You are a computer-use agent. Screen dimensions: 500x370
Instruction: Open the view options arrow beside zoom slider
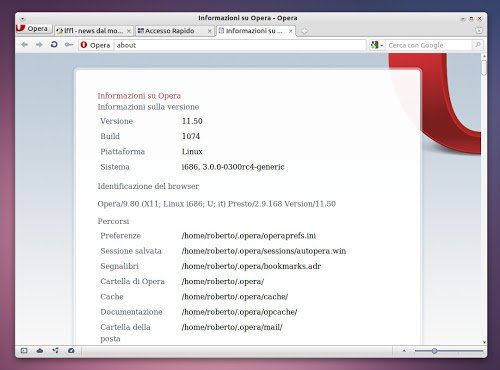pyautogui.click(x=404, y=351)
